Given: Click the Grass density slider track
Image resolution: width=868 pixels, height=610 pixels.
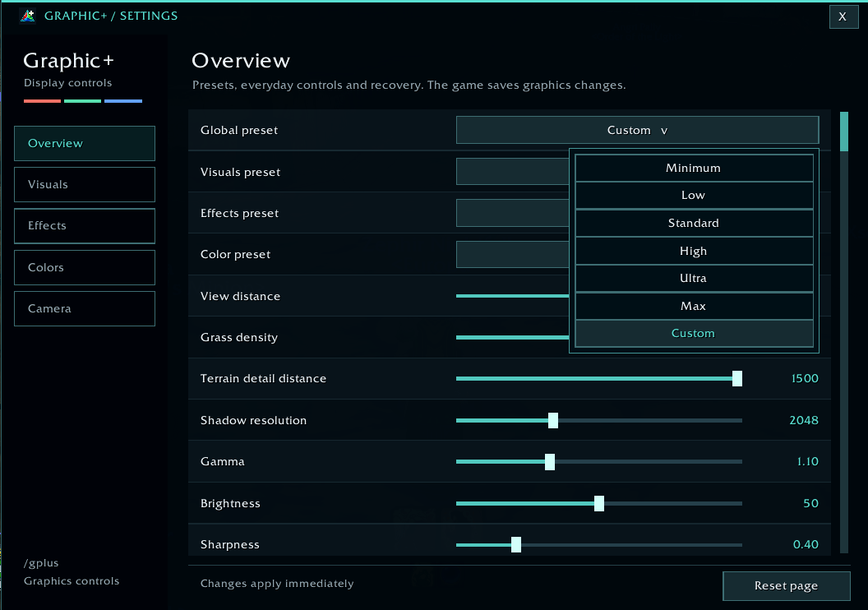Looking at the screenshot, I should click(512, 337).
